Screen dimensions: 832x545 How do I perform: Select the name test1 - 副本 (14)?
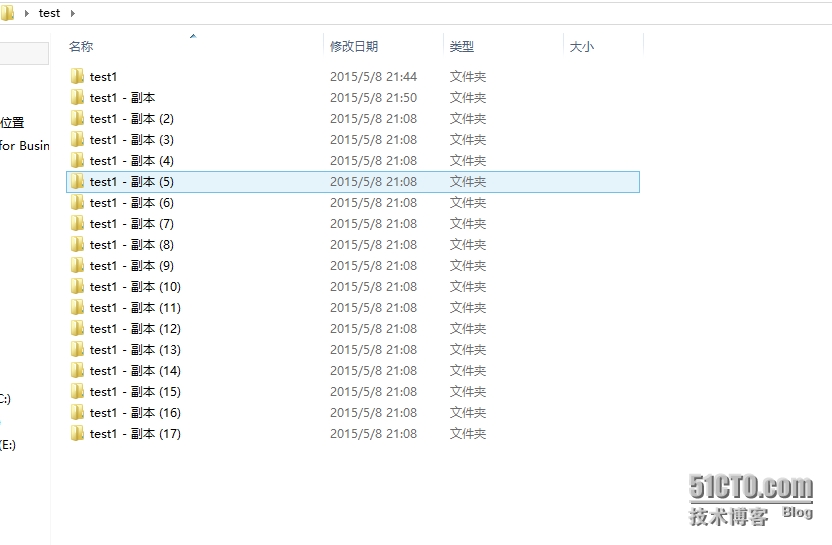[135, 371]
